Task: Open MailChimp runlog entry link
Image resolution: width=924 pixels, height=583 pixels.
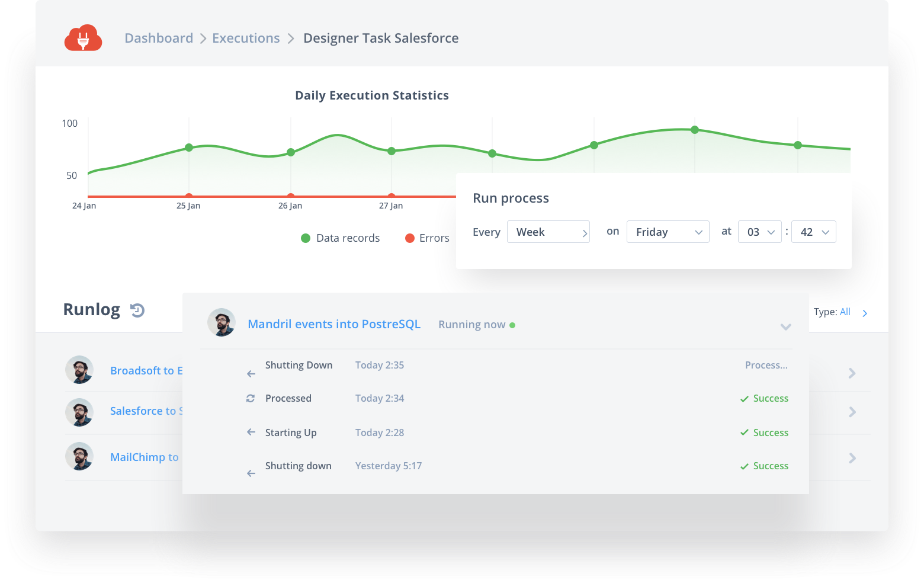Action: [x=145, y=457]
